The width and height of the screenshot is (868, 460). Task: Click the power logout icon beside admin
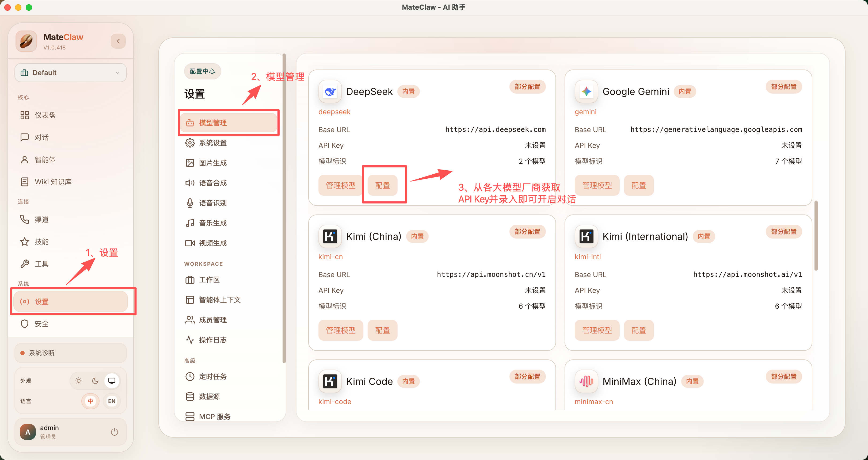click(x=114, y=432)
